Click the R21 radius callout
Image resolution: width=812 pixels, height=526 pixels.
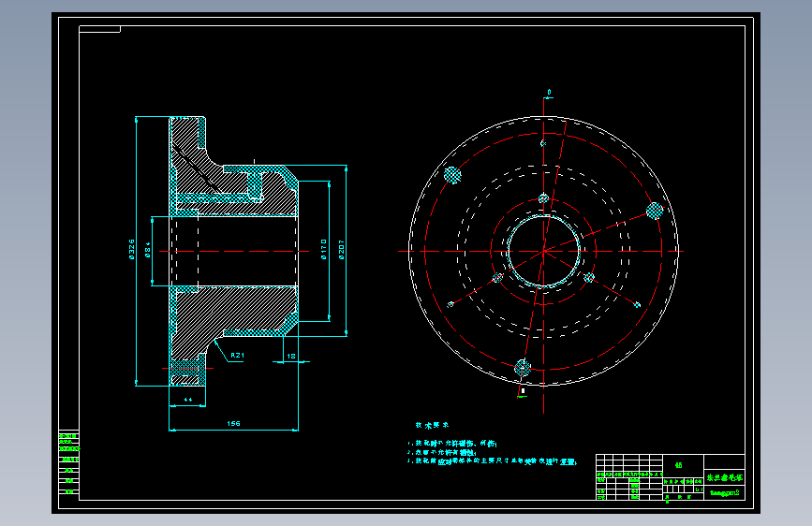click(x=237, y=355)
